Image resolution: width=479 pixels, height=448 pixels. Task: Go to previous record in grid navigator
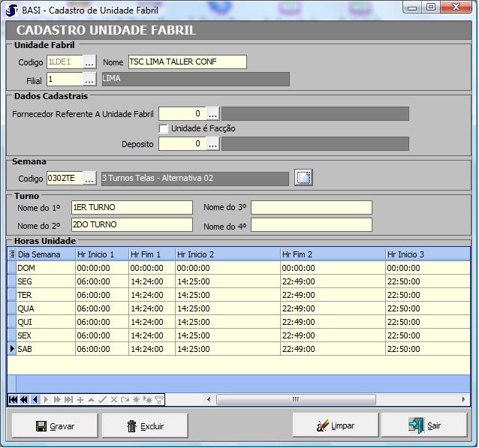point(35,400)
